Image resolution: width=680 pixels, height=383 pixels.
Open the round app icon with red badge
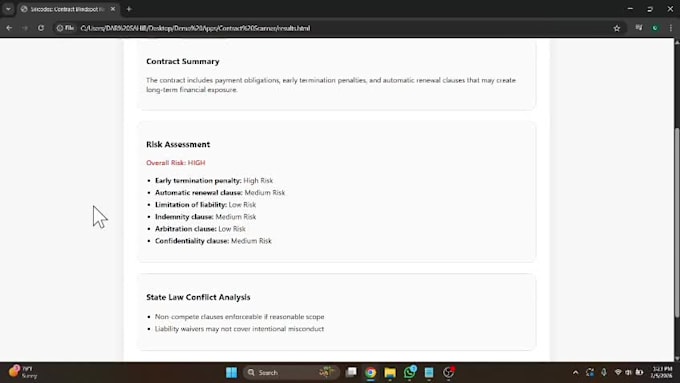448,372
